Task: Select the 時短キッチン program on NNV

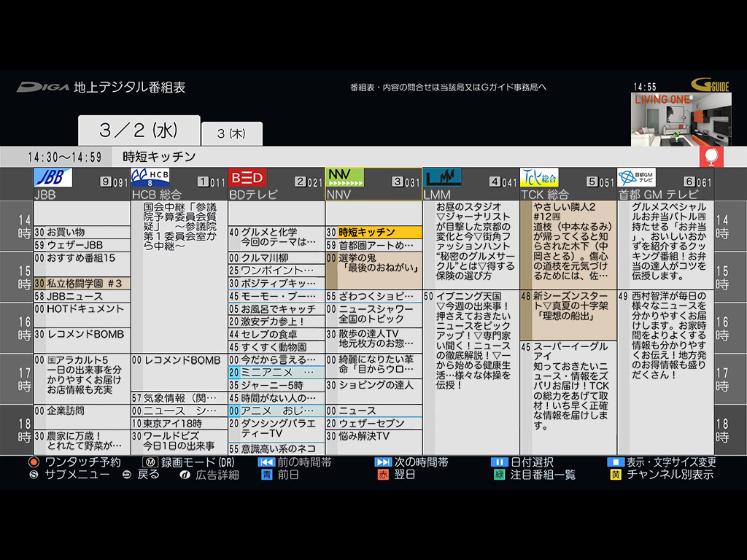Action: click(x=374, y=233)
